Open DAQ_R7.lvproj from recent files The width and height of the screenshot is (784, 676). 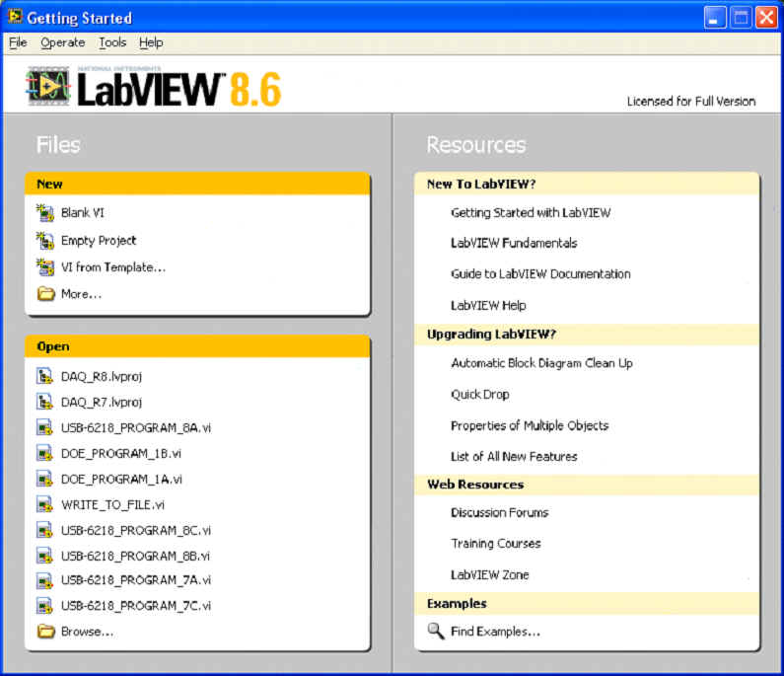coord(102,403)
